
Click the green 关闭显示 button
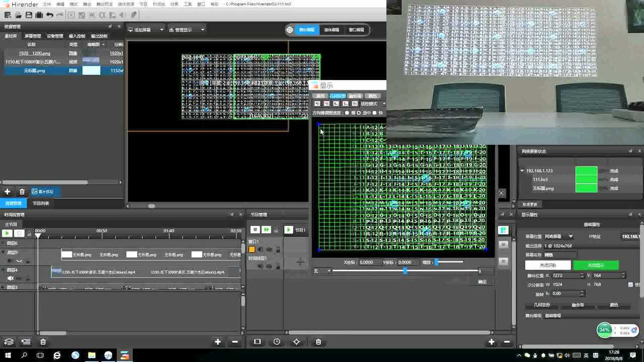(x=596, y=265)
